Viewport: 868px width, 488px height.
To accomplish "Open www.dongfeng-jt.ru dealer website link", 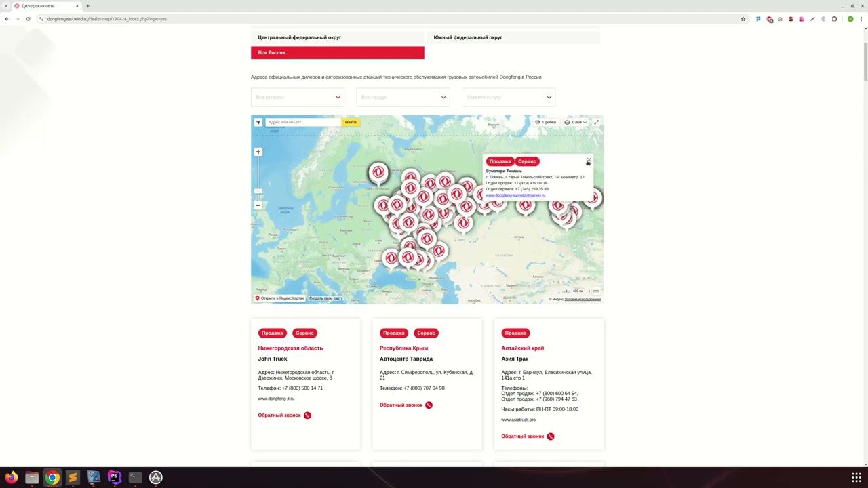I will [x=276, y=399].
